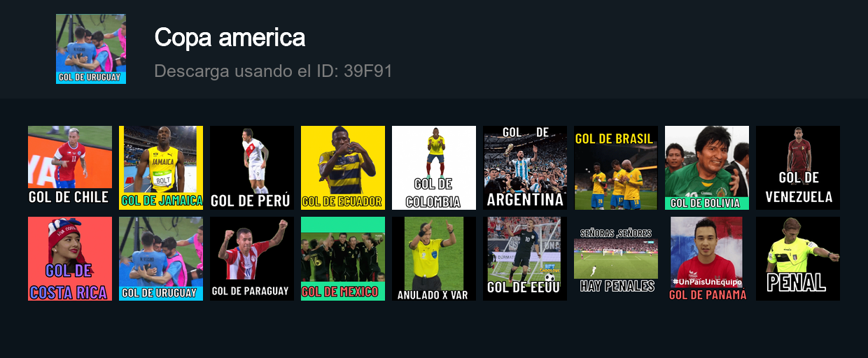
Task: Click the pack cover image in header
Action: 91,49
